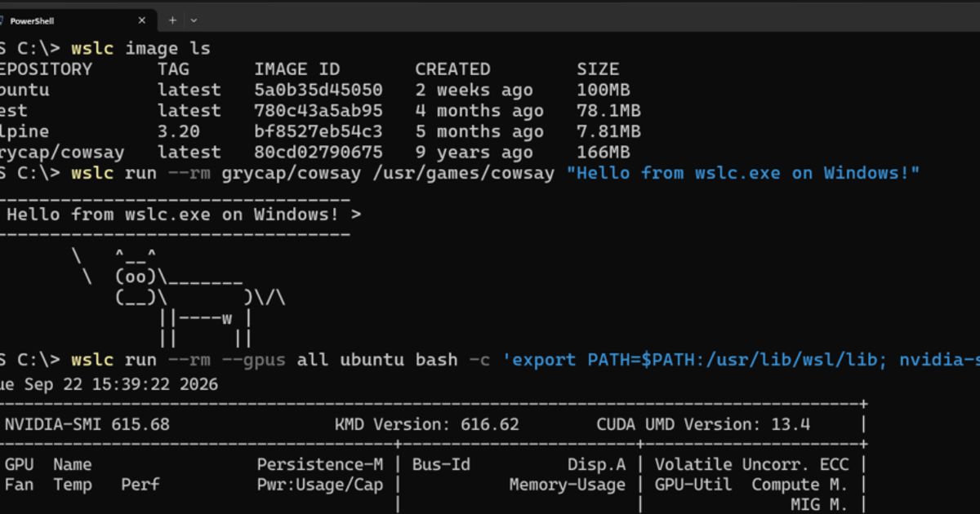Screen dimensions: 980x514
Task: Click the quoted "Hello from wslc.exe on Windows!" string
Action: [743, 173]
